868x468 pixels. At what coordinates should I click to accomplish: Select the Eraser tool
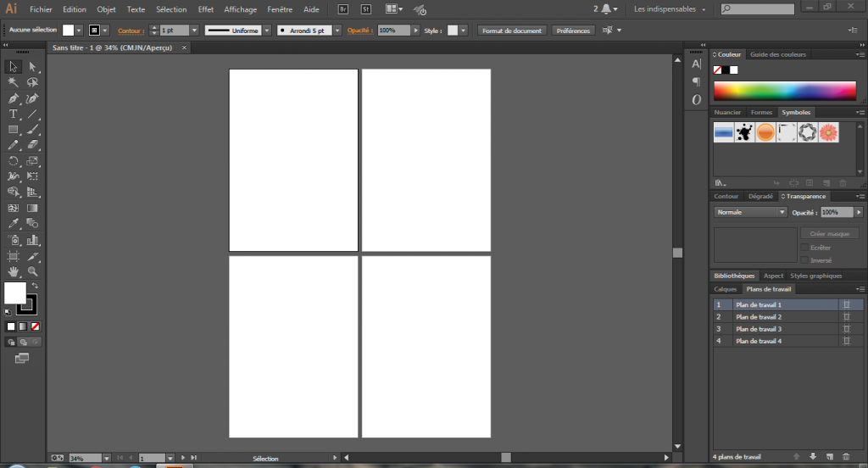point(32,145)
